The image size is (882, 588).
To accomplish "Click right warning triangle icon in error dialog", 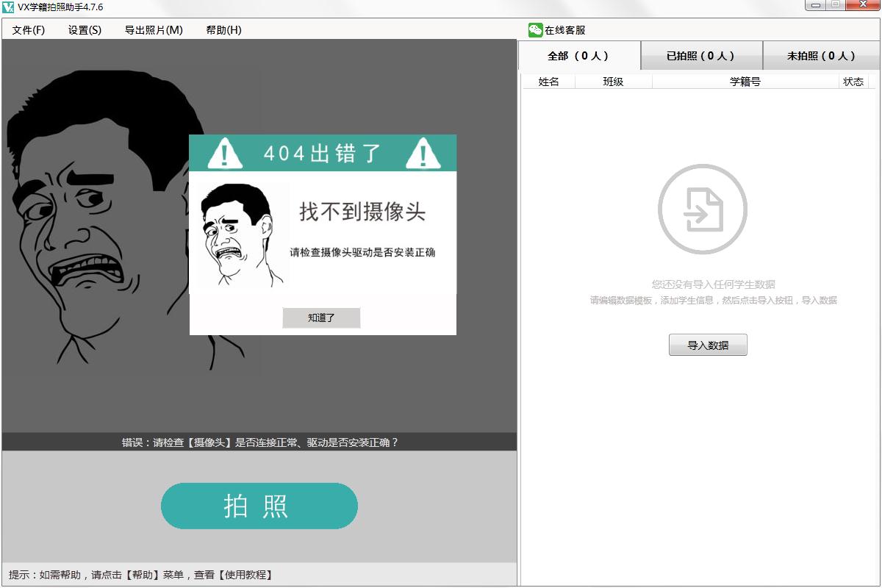I will (422, 153).
